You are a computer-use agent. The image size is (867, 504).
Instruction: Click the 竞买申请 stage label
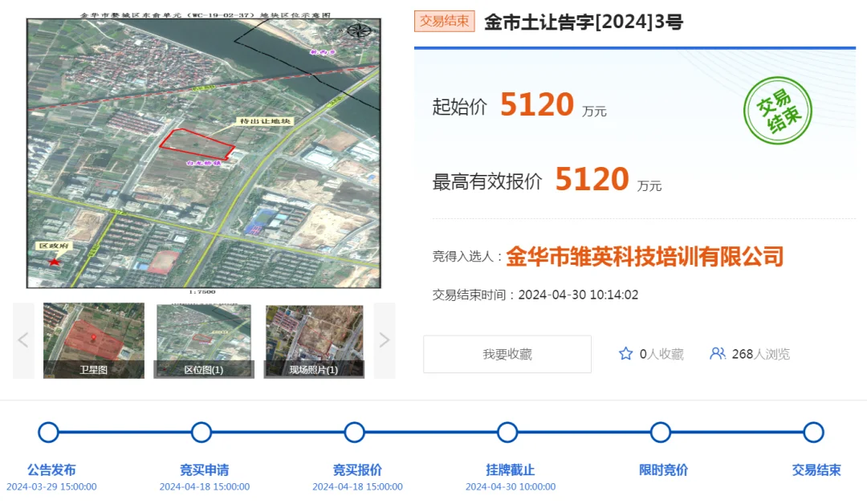coord(204,469)
